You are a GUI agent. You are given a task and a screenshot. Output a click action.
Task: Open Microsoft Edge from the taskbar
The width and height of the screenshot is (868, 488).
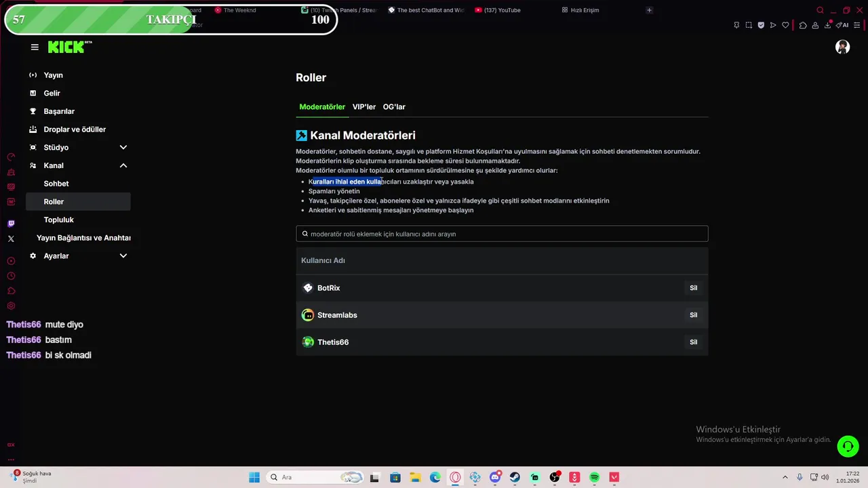pos(435,477)
